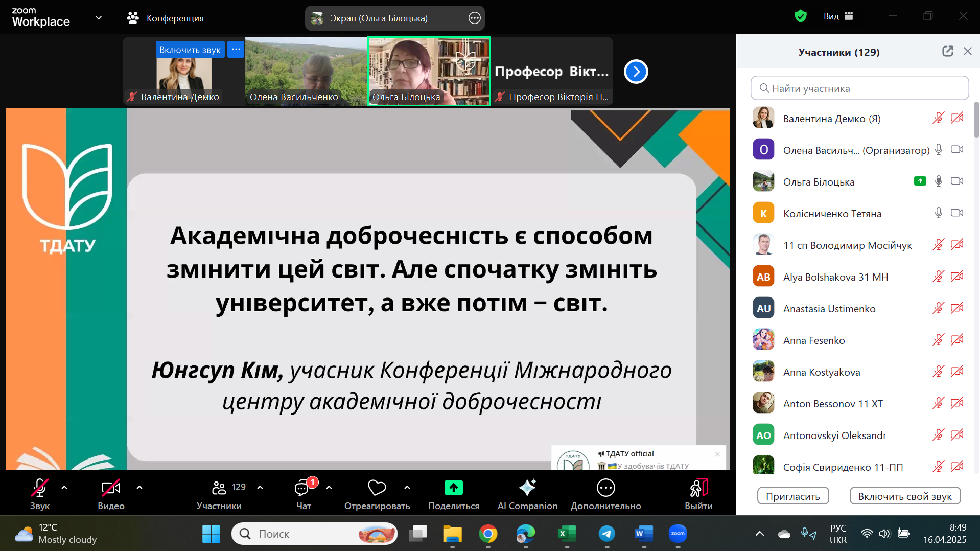Select Софія Свириденко 11-ПП participant
Image resolution: width=980 pixels, height=551 pixels.
point(858,465)
